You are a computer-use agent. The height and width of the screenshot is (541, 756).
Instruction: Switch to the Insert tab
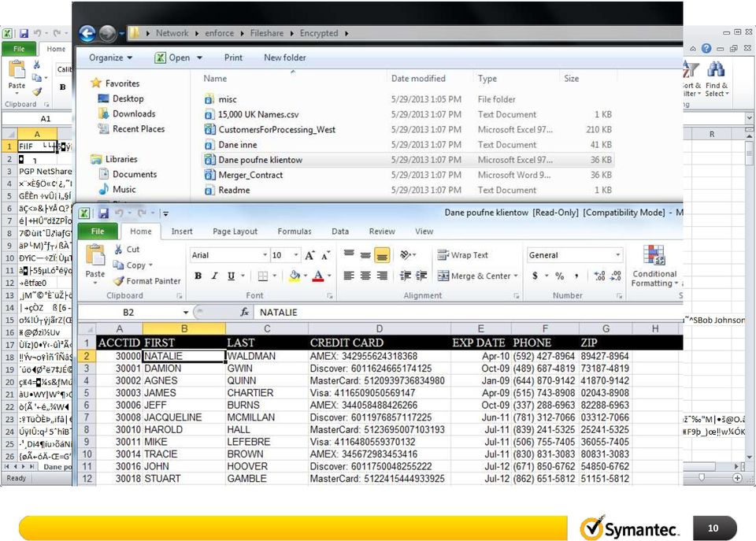coord(182,232)
